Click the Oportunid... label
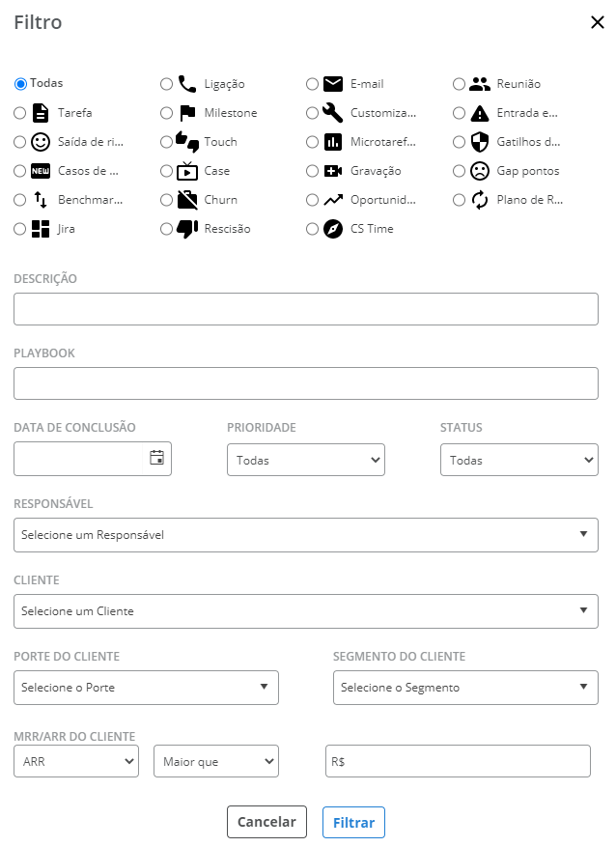The width and height of the screenshot is (616, 847). coord(382,200)
